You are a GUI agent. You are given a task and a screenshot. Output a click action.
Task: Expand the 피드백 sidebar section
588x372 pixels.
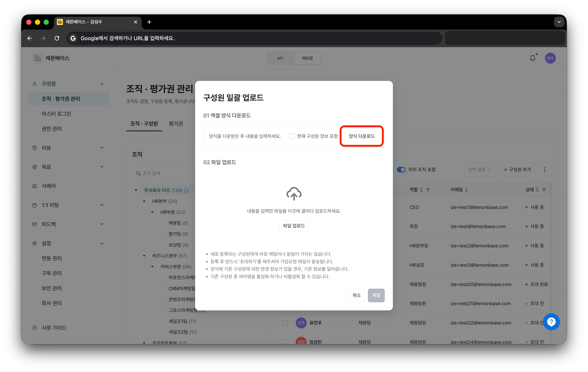pos(102,224)
